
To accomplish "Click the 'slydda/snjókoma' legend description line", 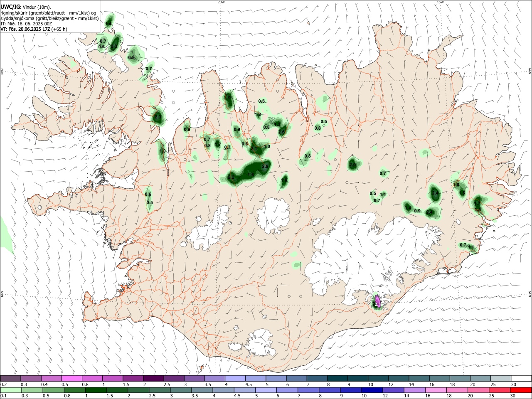I will [x=50, y=18].
